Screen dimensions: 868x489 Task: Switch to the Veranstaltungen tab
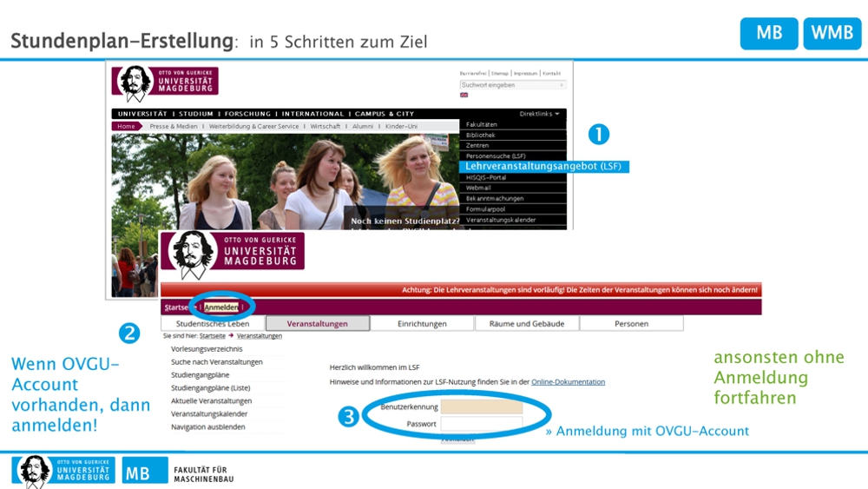(x=317, y=323)
